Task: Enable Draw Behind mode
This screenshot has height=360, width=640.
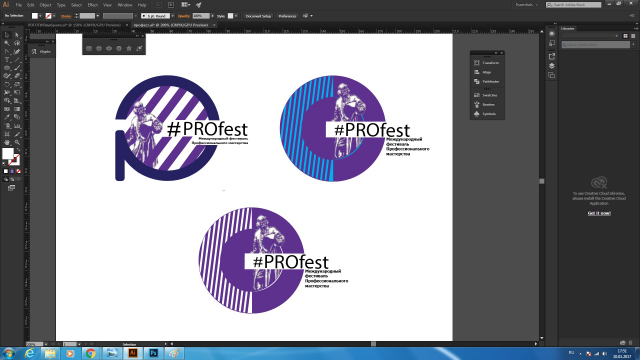Action: click(12, 179)
